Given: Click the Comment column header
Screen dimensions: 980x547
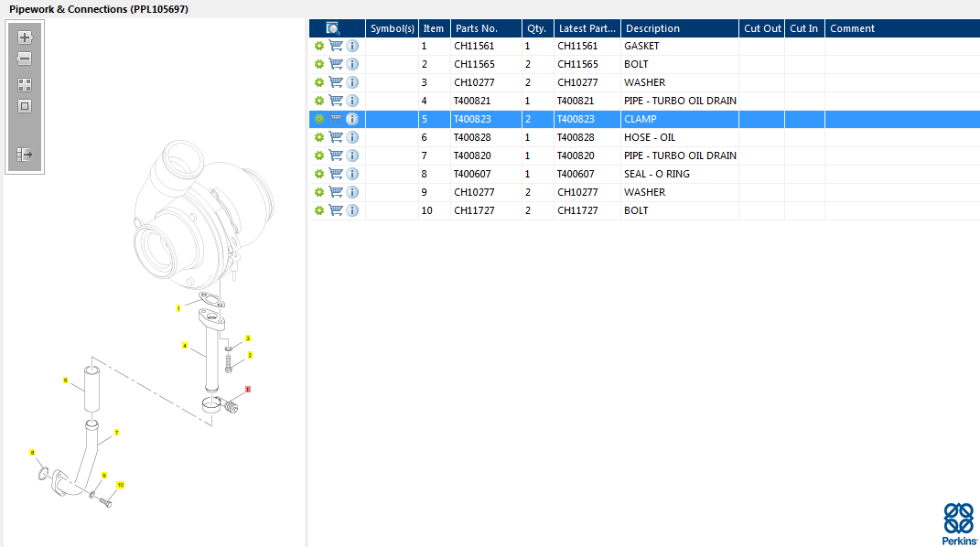Looking at the screenshot, I should pos(902,28).
